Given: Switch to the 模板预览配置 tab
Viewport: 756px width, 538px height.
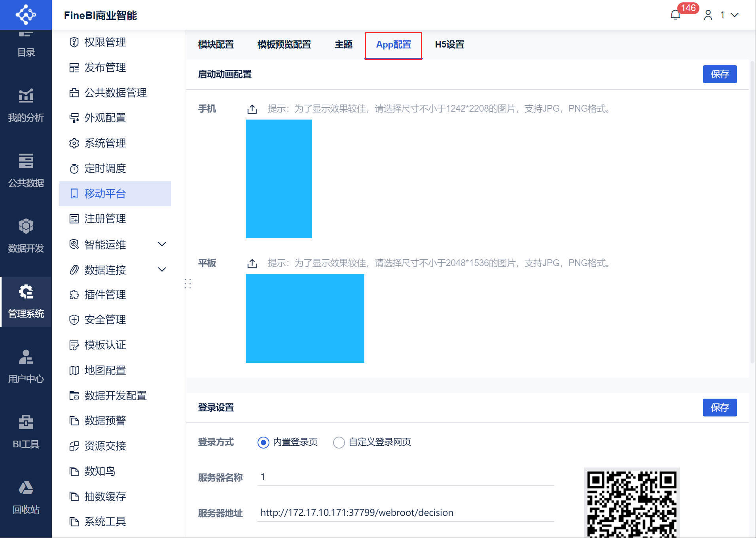Looking at the screenshot, I should [284, 45].
